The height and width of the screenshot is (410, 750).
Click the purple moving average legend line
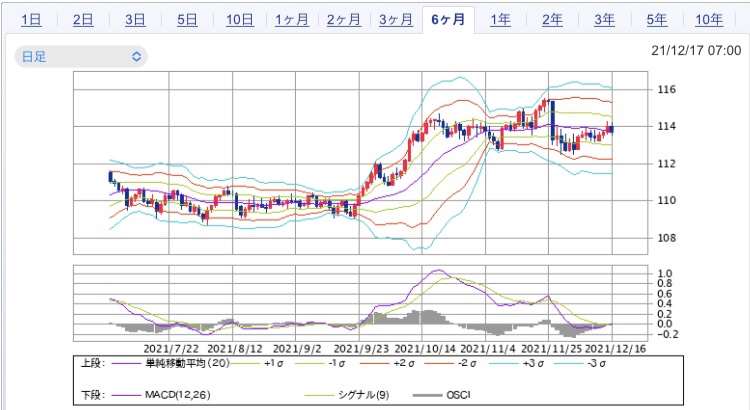point(126,364)
